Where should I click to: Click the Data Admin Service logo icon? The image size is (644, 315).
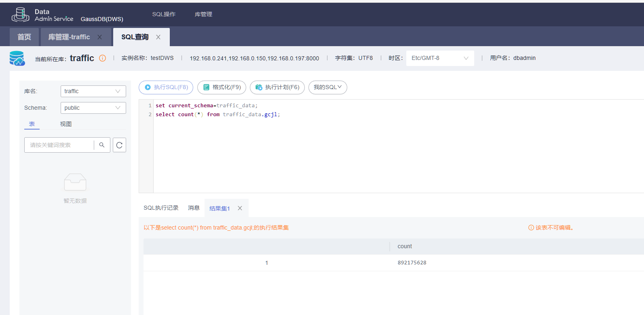click(20, 15)
